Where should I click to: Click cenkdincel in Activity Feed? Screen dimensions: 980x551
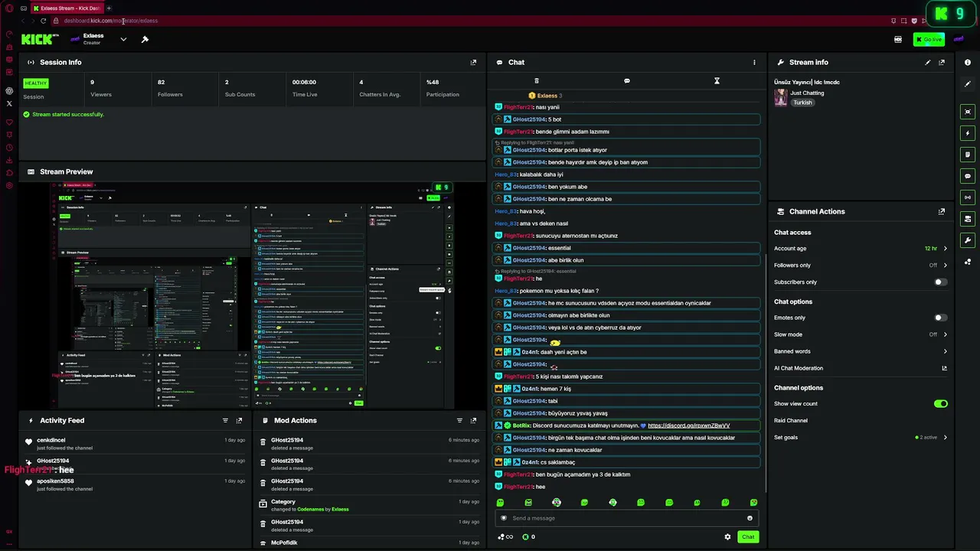coord(51,440)
